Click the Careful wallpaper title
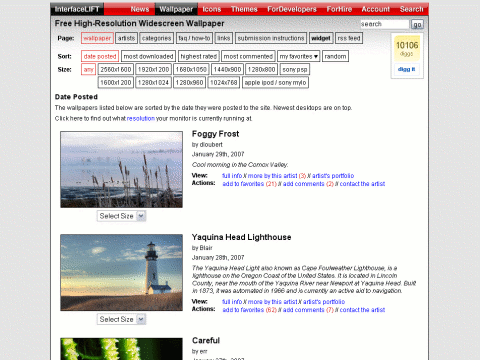This screenshot has height=360, width=480. coord(206,340)
